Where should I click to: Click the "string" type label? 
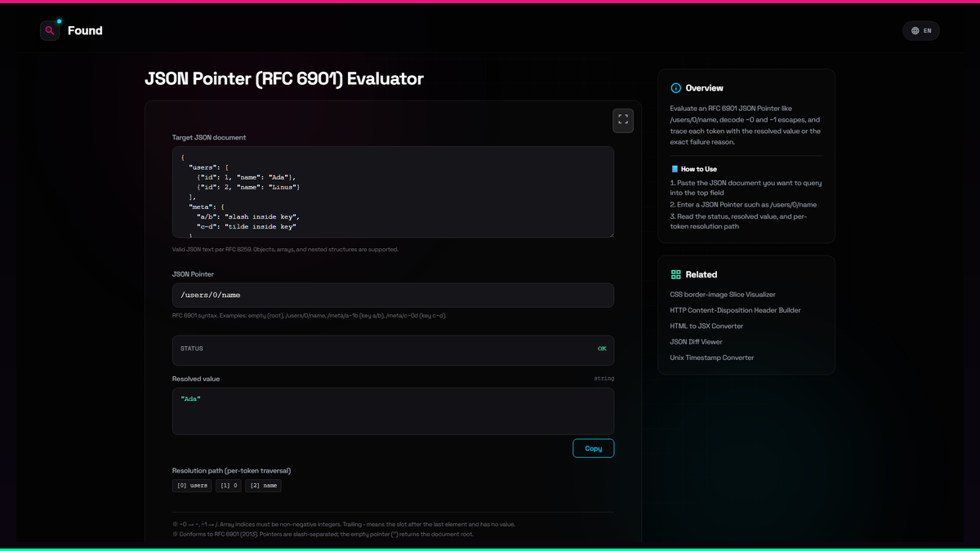604,379
